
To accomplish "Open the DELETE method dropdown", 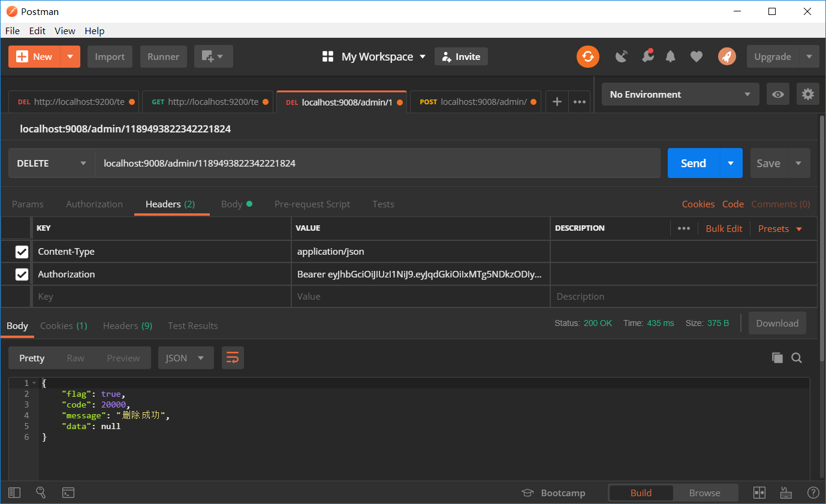I will [52, 163].
